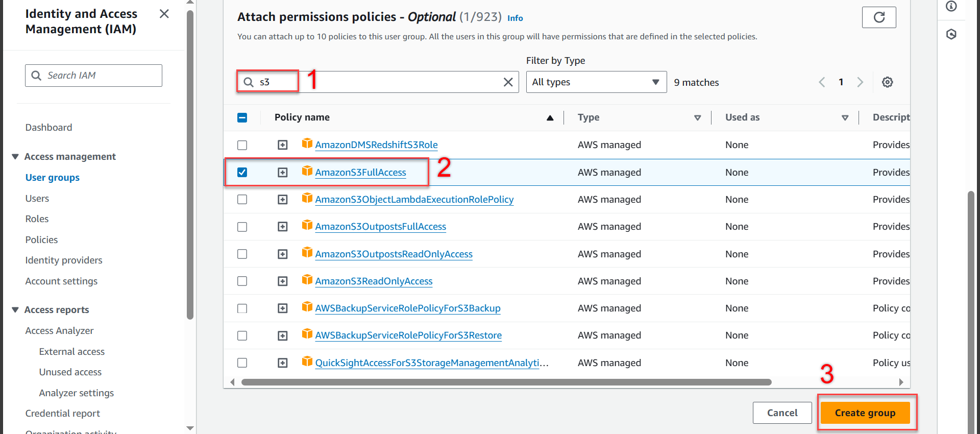Open Users in the sidebar
The image size is (980, 434).
(x=37, y=199)
